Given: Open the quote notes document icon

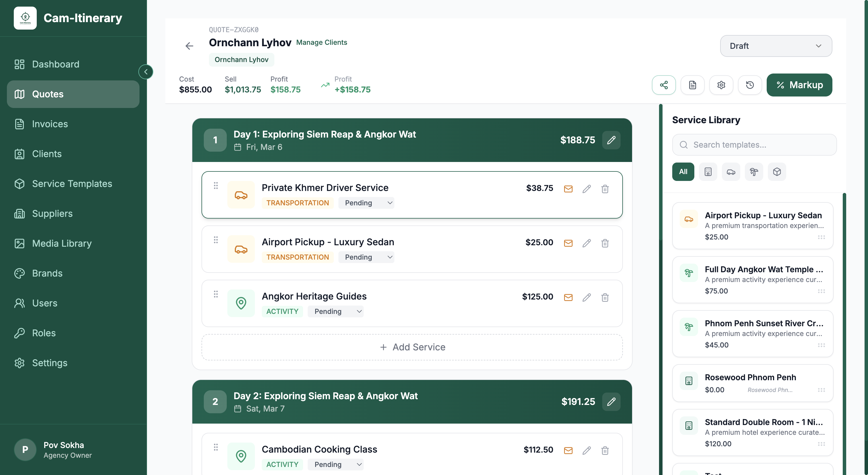Looking at the screenshot, I should click(x=692, y=85).
